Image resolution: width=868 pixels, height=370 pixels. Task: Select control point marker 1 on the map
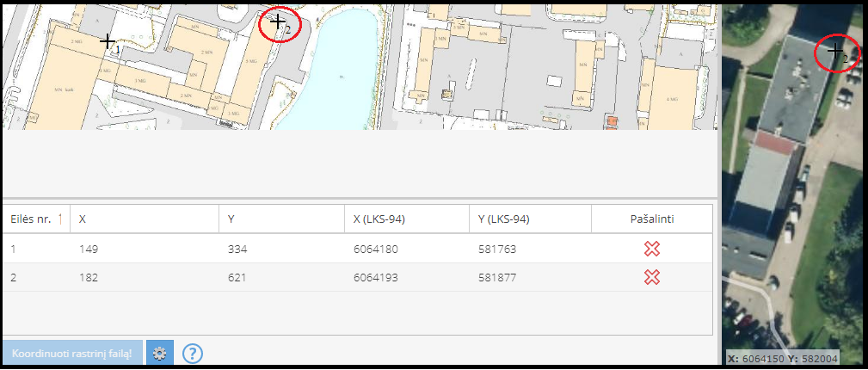pyautogui.click(x=108, y=41)
